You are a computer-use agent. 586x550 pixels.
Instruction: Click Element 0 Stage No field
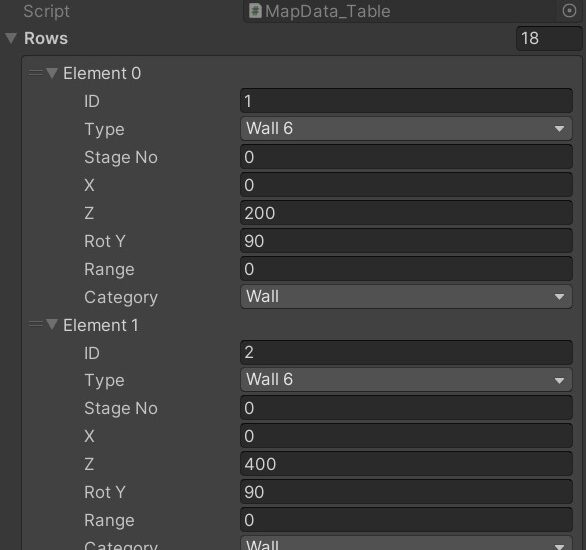click(x=406, y=157)
